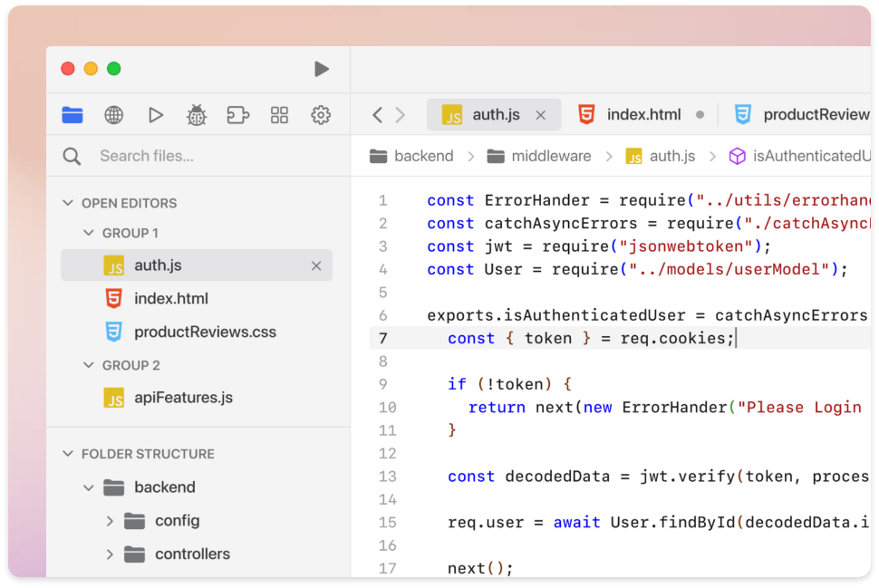Screen dimensions: 879x588
Task: Click middleware in the breadcrumb path
Action: point(550,156)
